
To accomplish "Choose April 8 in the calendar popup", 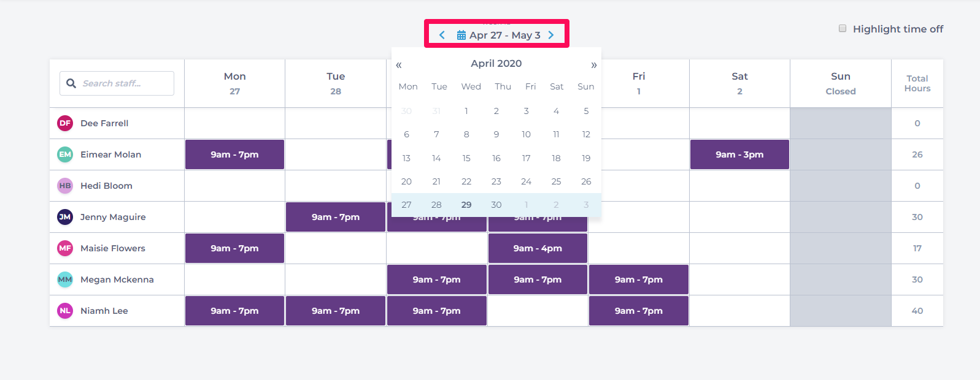I will pos(466,134).
